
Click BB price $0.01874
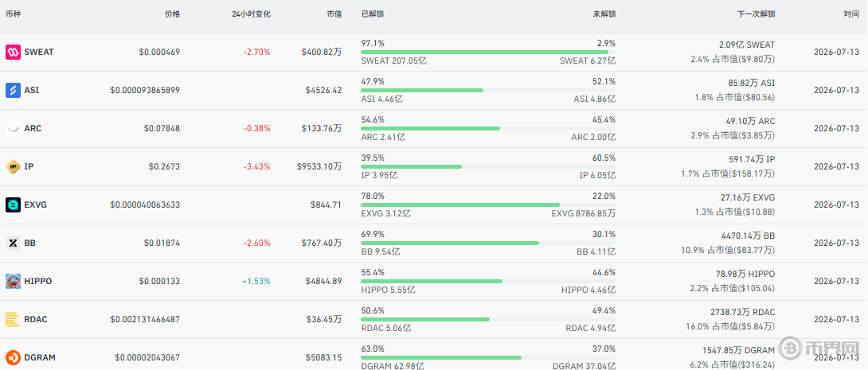click(x=162, y=243)
